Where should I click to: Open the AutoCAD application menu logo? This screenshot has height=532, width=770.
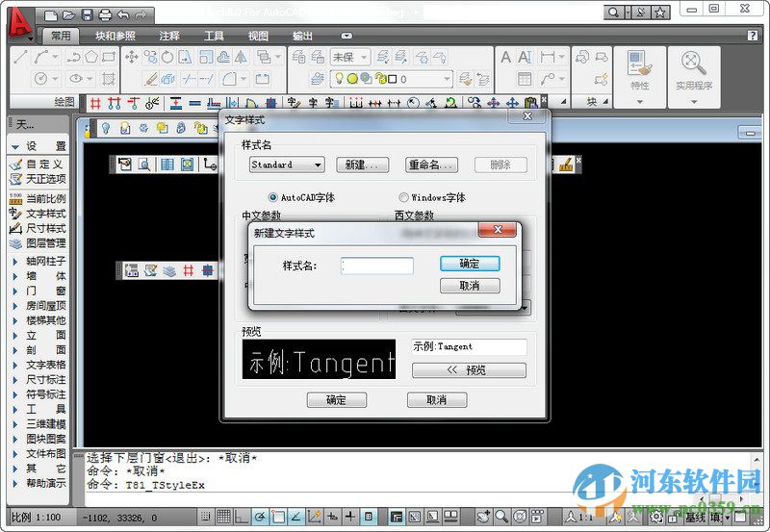click(x=18, y=23)
